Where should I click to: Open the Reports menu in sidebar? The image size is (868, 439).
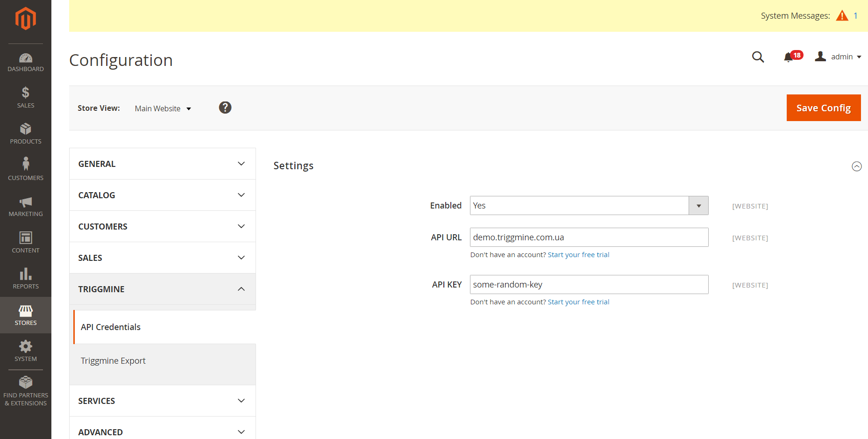pos(26,279)
